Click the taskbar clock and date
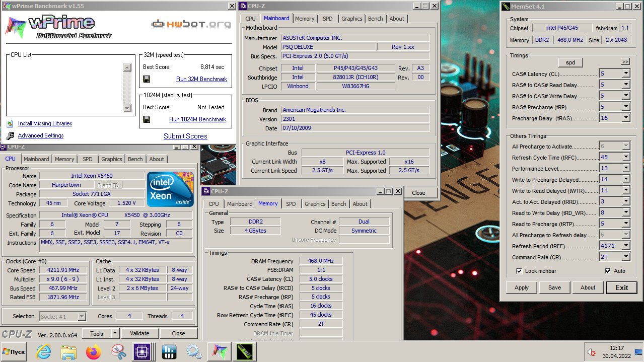644x362 pixels. pos(616,351)
